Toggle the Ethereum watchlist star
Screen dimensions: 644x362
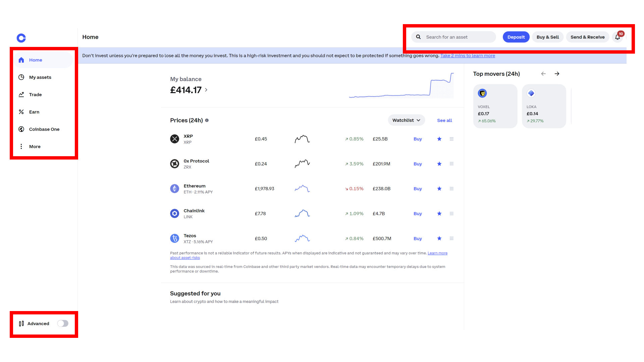[x=439, y=189]
